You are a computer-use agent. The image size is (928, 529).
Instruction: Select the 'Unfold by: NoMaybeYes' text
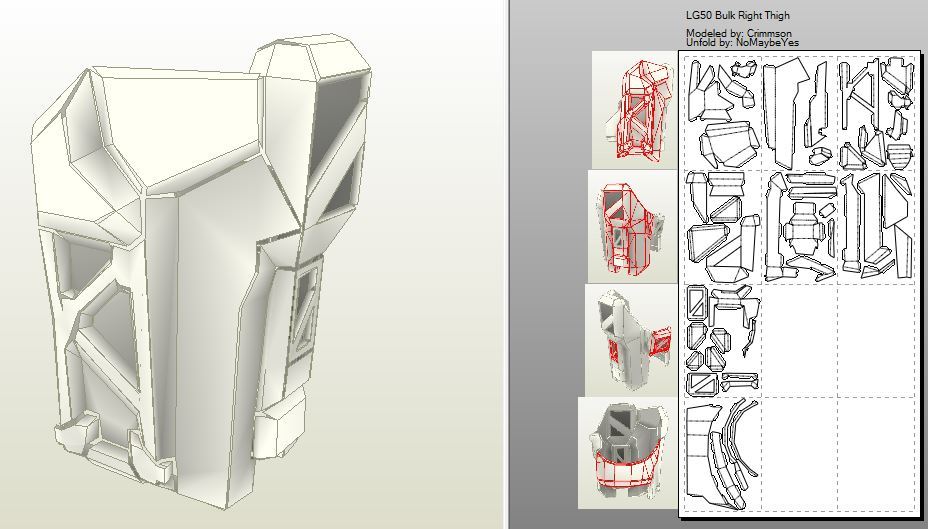742,43
